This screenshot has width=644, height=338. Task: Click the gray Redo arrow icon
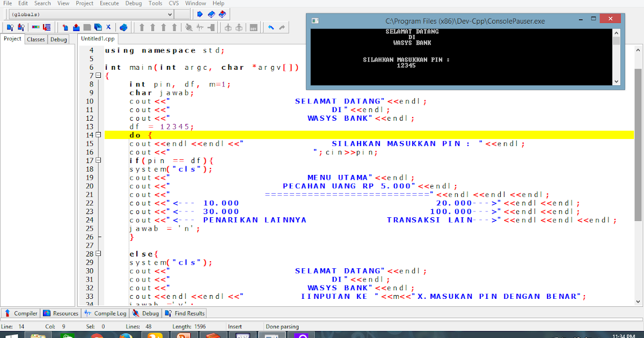tap(282, 27)
